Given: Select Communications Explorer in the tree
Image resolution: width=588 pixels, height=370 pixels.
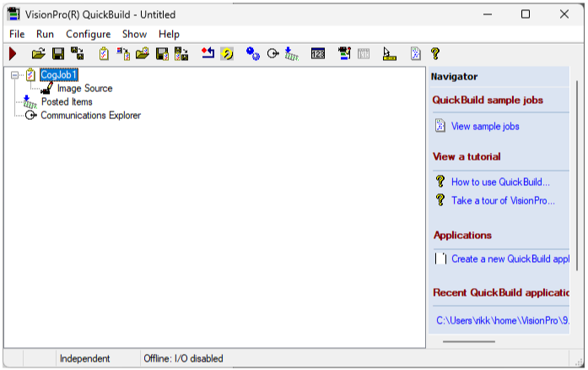Looking at the screenshot, I should (90, 116).
